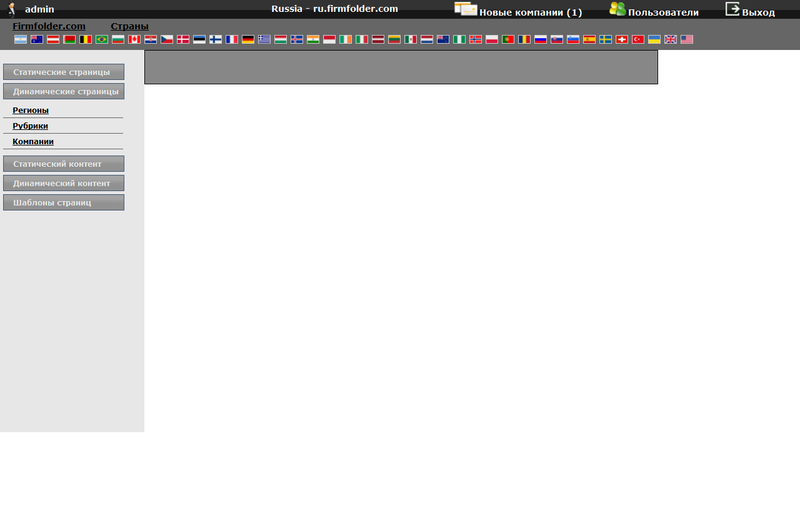Viewport: 800px width, 519px height.
Task: Select the Finland flag
Action: [x=215, y=39]
